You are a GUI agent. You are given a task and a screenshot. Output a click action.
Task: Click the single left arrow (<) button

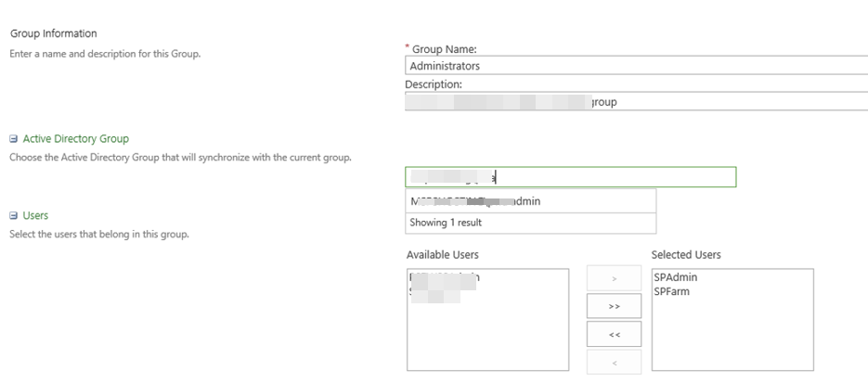pyautogui.click(x=614, y=363)
